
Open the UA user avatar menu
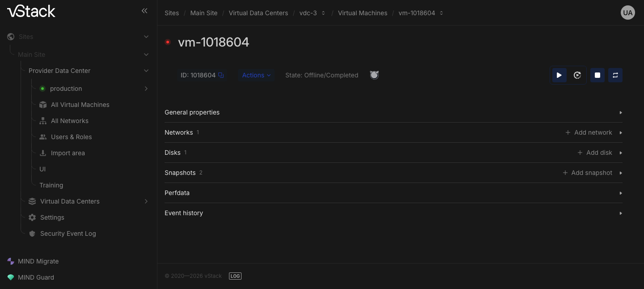(x=628, y=13)
